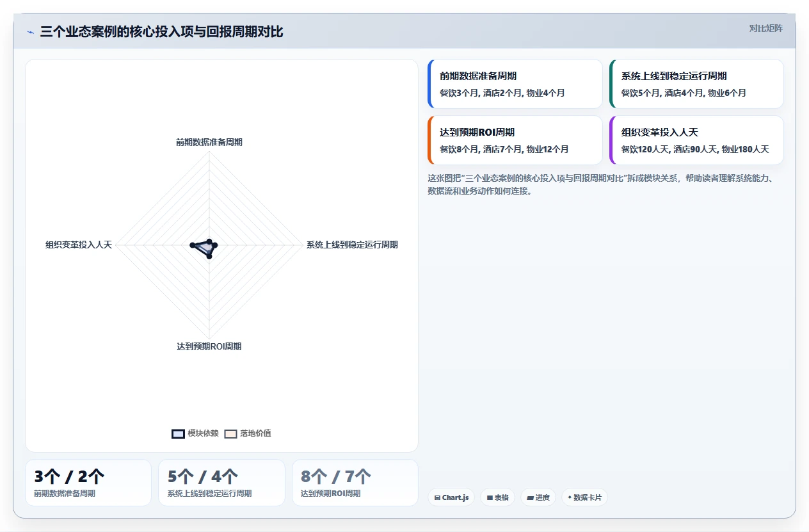Click the 3个 / 2个 stat value

[69, 476]
